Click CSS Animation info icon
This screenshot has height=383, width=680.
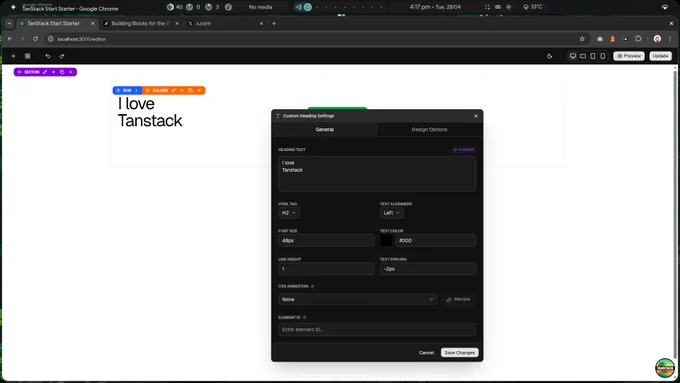313,286
